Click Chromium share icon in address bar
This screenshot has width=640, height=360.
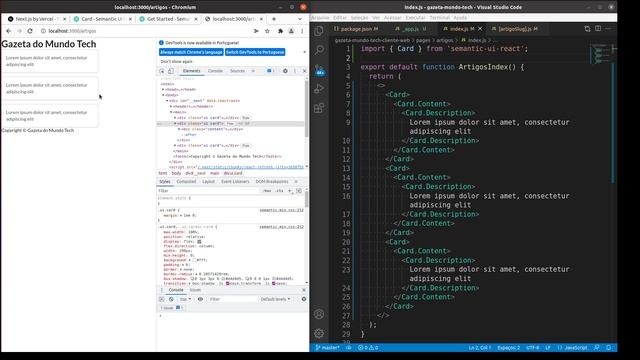coord(256,31)
